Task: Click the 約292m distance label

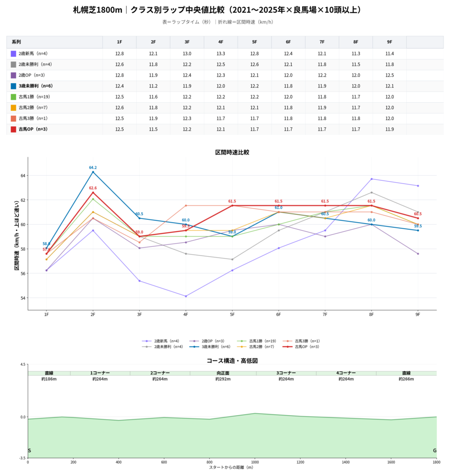Action: tap(223, 379)
